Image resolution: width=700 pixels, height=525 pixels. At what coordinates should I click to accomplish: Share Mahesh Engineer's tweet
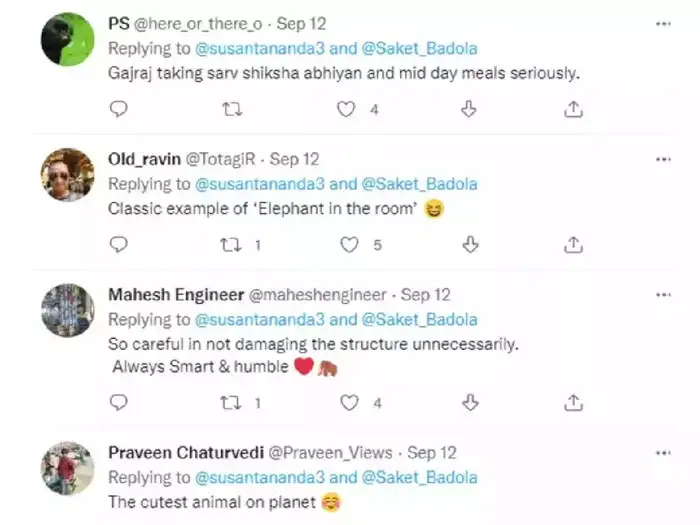(x=574, y=402)
